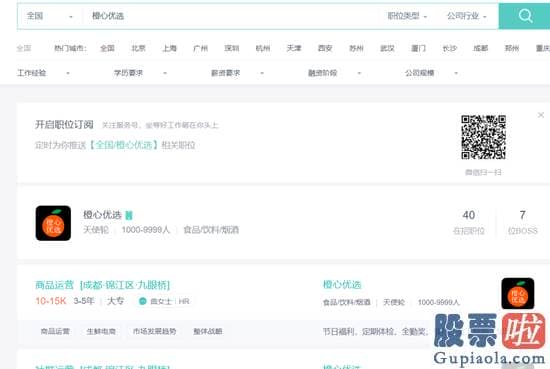550x369 pixels.
Task: Click the 生鲜电商 tag
Action: point(101,331)
